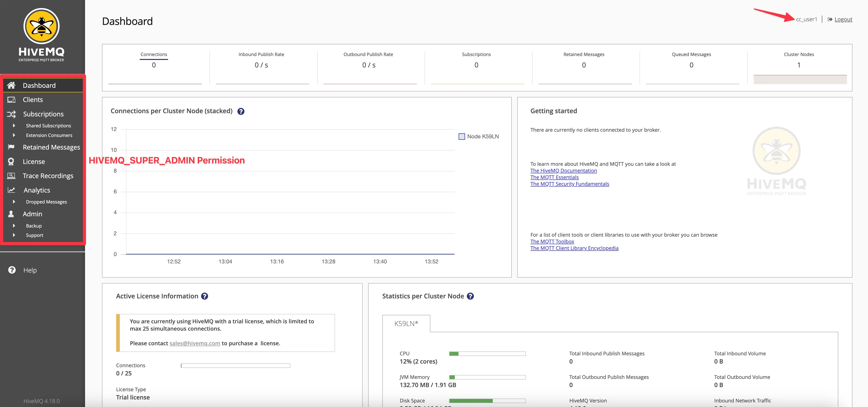Open Extension Consumers submenu item

coord(49,135)
